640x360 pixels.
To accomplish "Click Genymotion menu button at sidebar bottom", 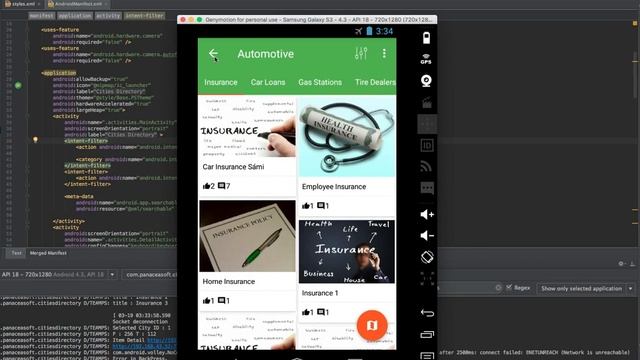I will (427, 356).
